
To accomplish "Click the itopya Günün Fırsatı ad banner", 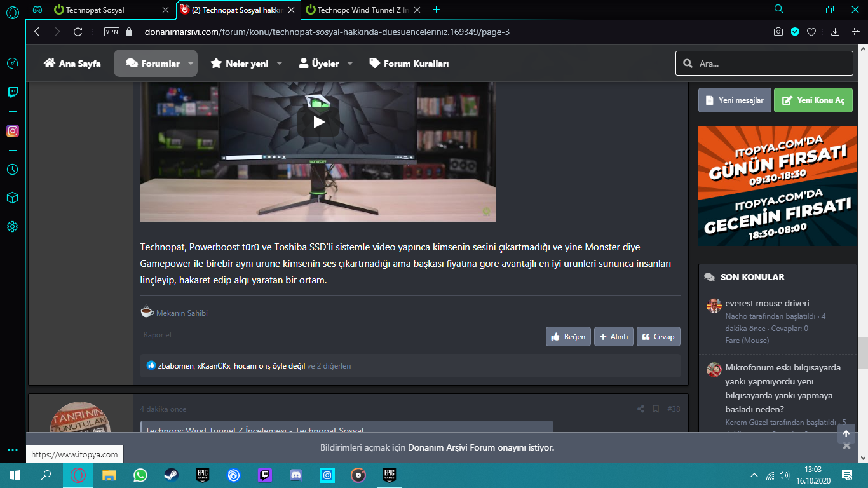I will [x=777, y=186].
